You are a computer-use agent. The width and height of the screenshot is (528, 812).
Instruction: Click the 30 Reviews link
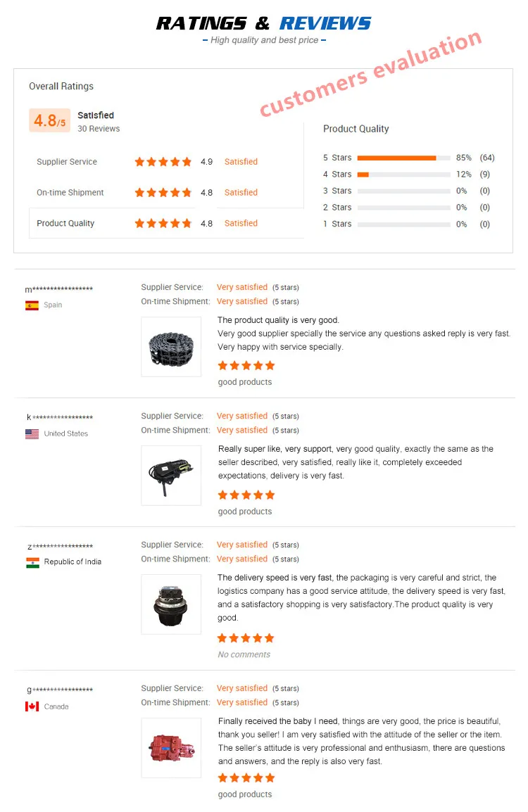(99, 129)
